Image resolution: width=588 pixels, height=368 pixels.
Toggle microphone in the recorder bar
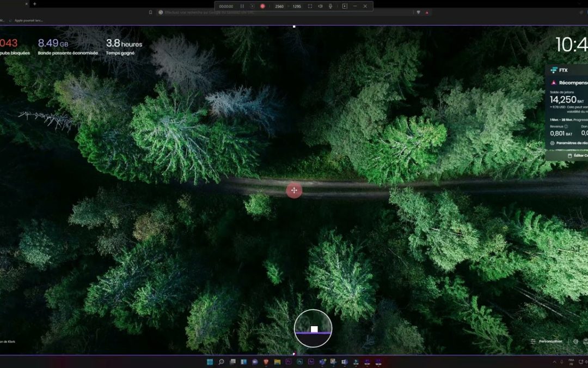pos(330,7)
